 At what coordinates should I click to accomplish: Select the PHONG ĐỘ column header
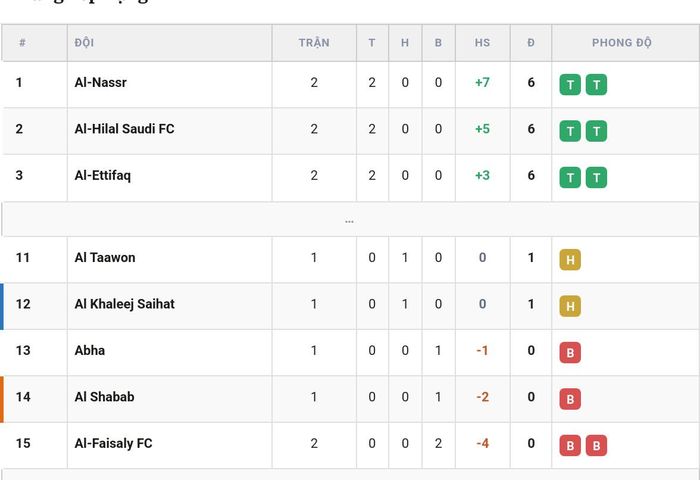[x=622, y=43]
